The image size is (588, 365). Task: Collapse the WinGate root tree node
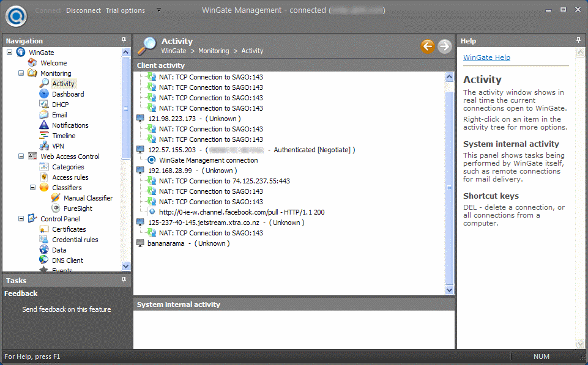pos(10,52)
